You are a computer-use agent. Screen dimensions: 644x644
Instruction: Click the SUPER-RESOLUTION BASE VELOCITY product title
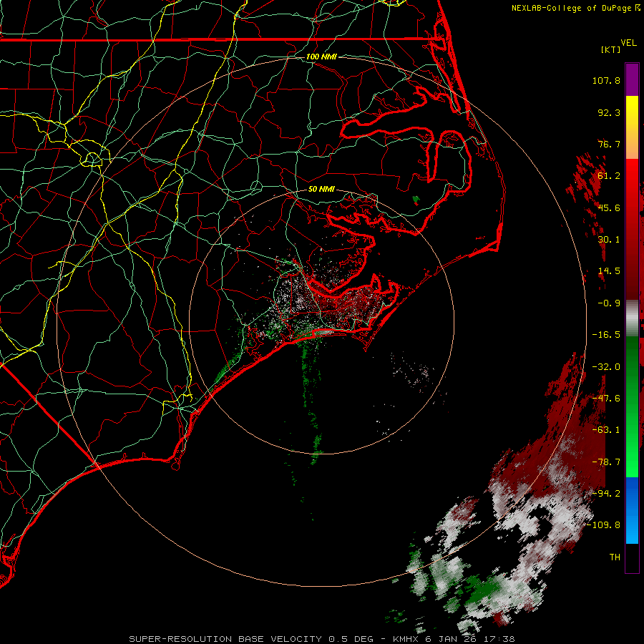[225, 639]
